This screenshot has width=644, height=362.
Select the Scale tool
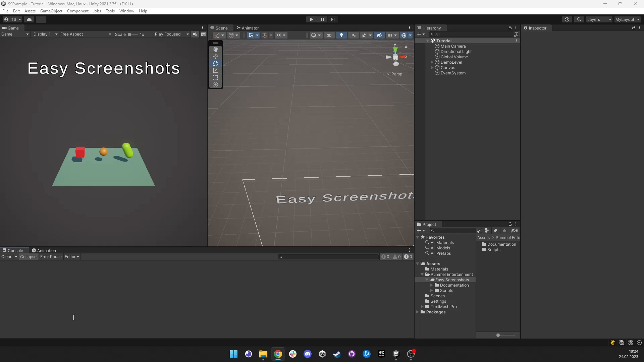[216, 70]
